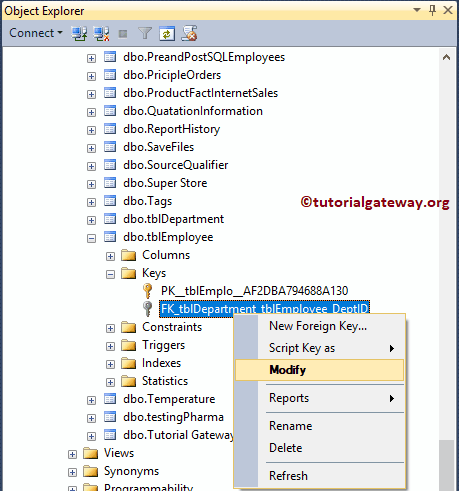459x491 pixels.
Task: Select the FK_tblDepartment_tblEmployee_DeptID key
Action: point(264,308)
